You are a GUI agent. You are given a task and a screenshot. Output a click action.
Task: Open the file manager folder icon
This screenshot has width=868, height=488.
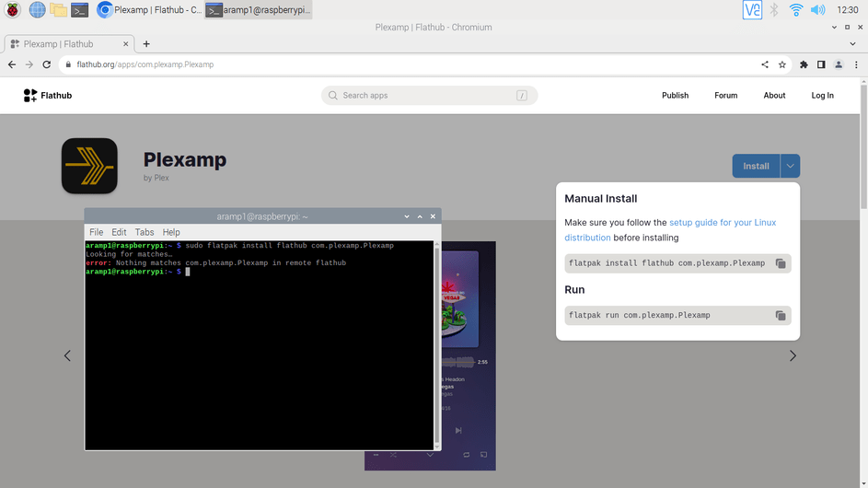coord(58,10)
